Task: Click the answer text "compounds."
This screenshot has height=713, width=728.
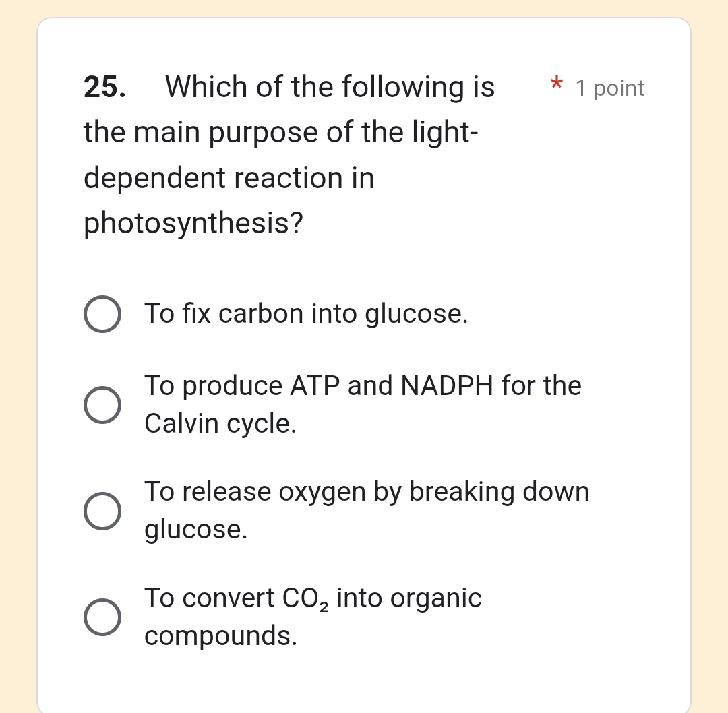Action: [x=219, y=635]
